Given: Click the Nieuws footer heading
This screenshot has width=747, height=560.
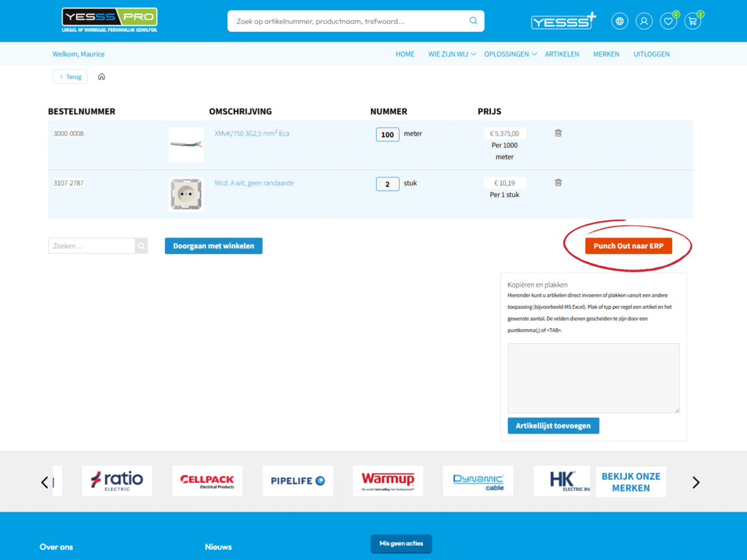Looking at the screenshot, I should (218, 547).
